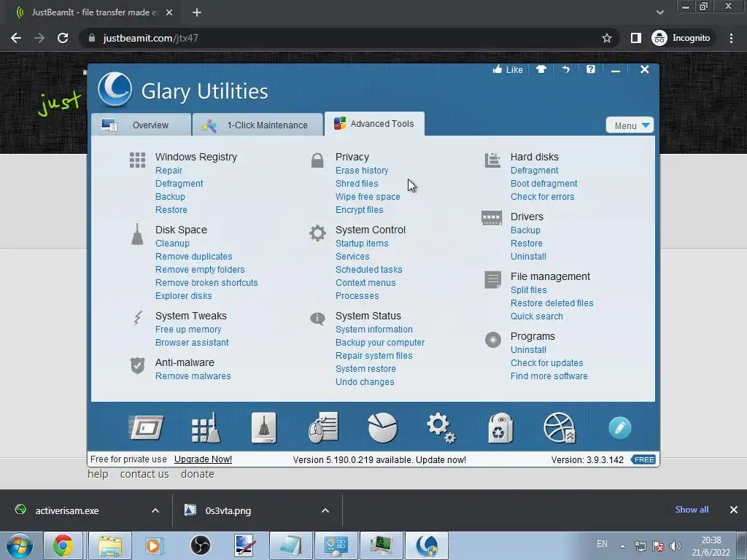Switch to the 1-Click Maintenance tab
This screenshot has width=747, height=560.
coord(258,125)
